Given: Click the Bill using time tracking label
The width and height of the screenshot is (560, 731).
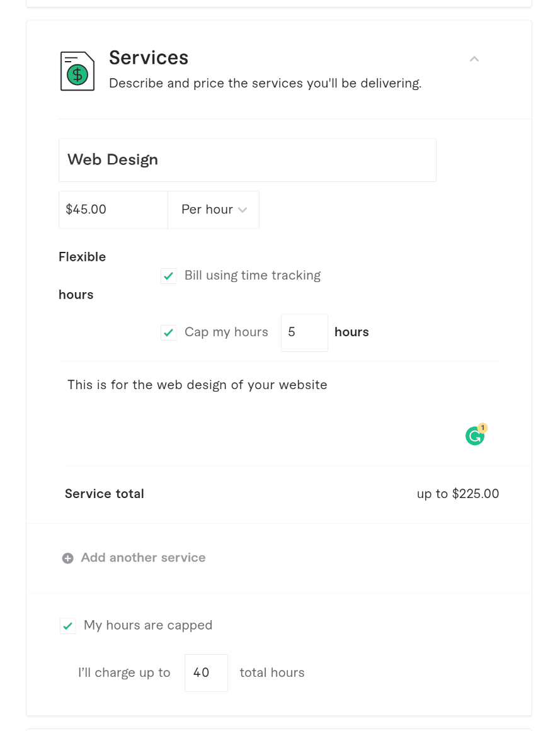Looking at the screenshot, I should [253, 276].
